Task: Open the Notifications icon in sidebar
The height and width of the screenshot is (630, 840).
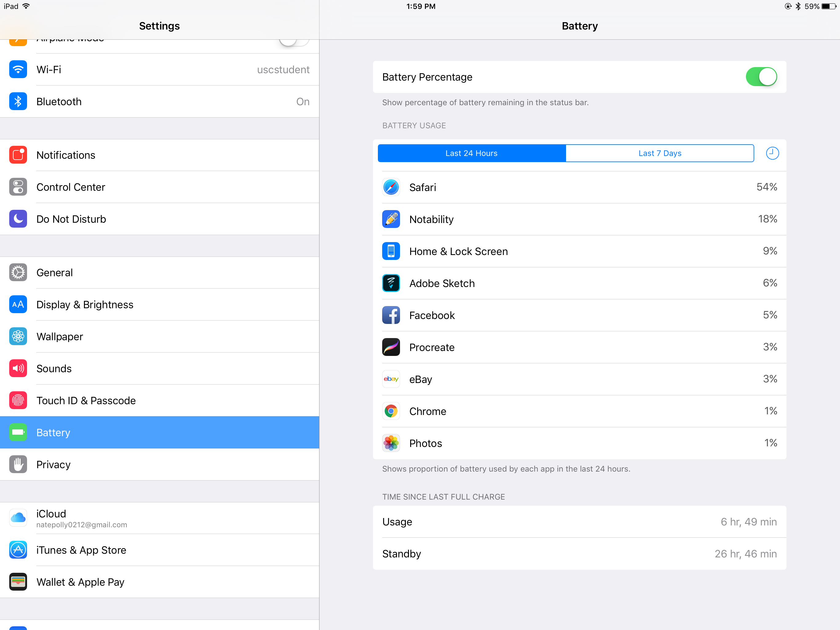Action: (18, 155)
